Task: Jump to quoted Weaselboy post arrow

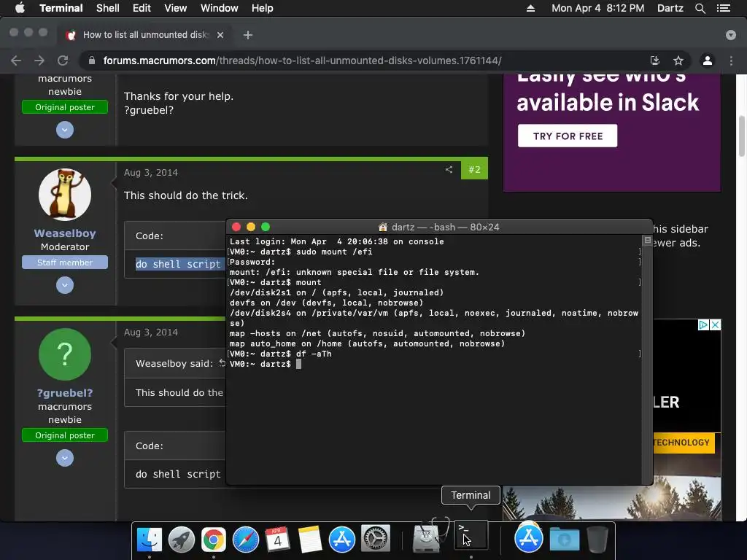Action: pos(222,363)
